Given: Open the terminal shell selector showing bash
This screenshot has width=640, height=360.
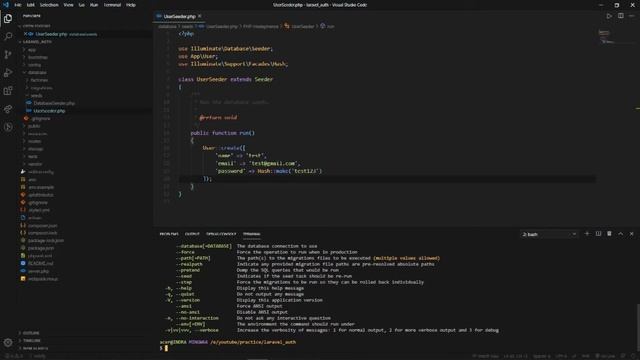Looking at the screenshot, I should (549, 234).
